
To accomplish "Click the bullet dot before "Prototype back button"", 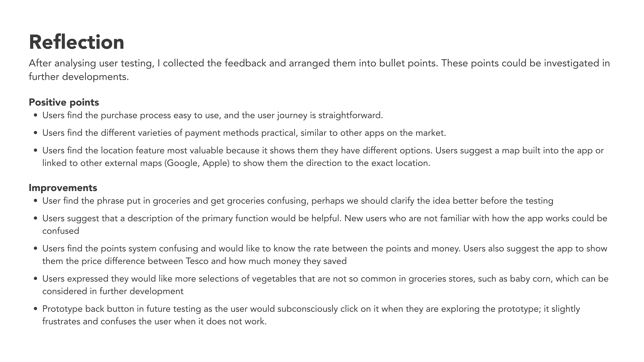I will pos(36,309).
